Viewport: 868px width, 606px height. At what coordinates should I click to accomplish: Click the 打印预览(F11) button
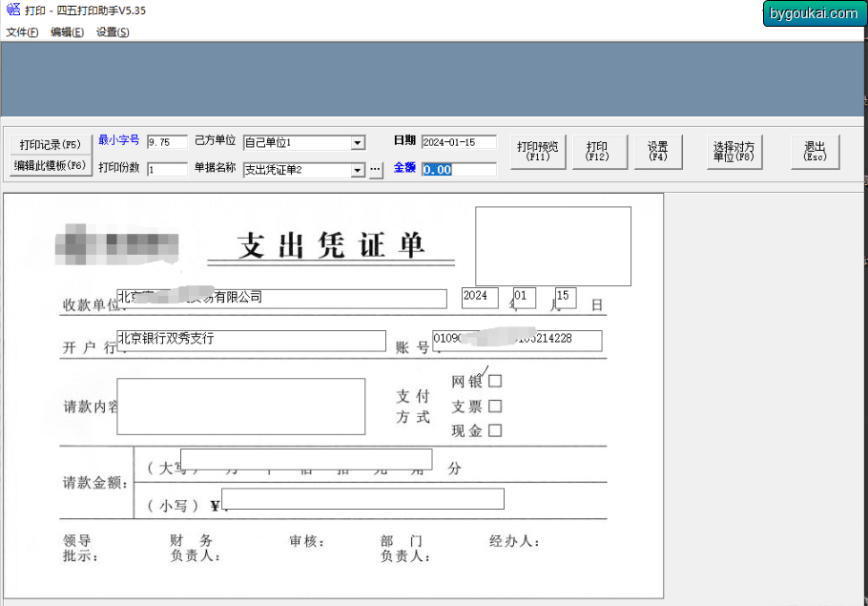click(x=538, y=151)
